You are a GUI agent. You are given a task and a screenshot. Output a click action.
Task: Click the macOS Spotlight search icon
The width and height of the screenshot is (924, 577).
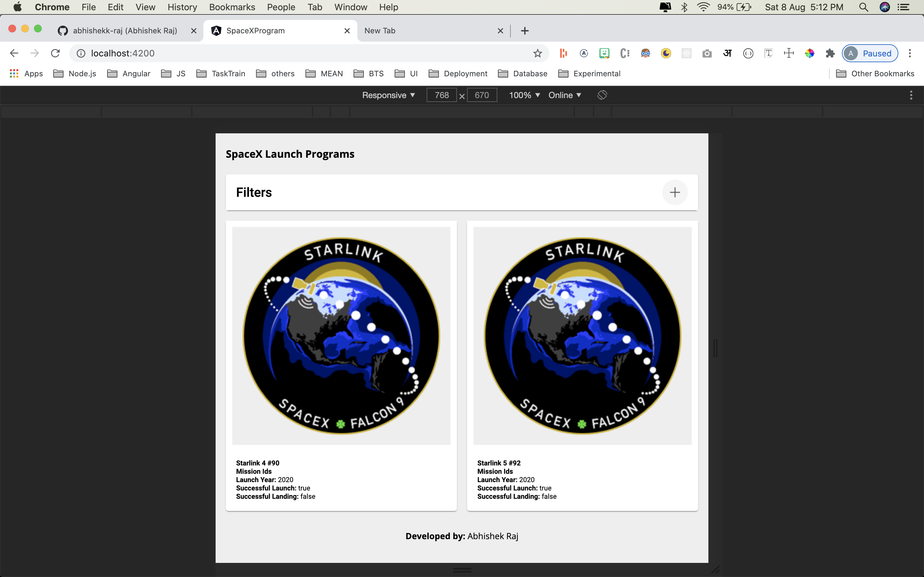click(863, 7)
